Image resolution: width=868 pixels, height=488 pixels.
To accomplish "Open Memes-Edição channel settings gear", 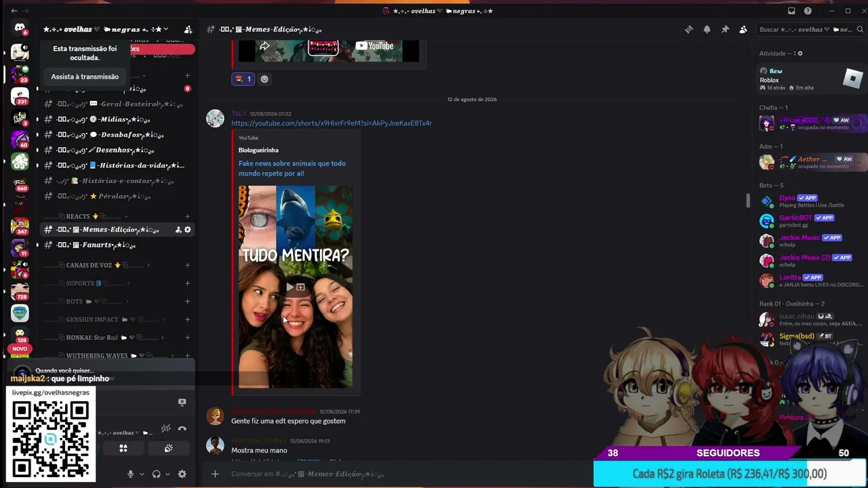I will pos(188,230).
